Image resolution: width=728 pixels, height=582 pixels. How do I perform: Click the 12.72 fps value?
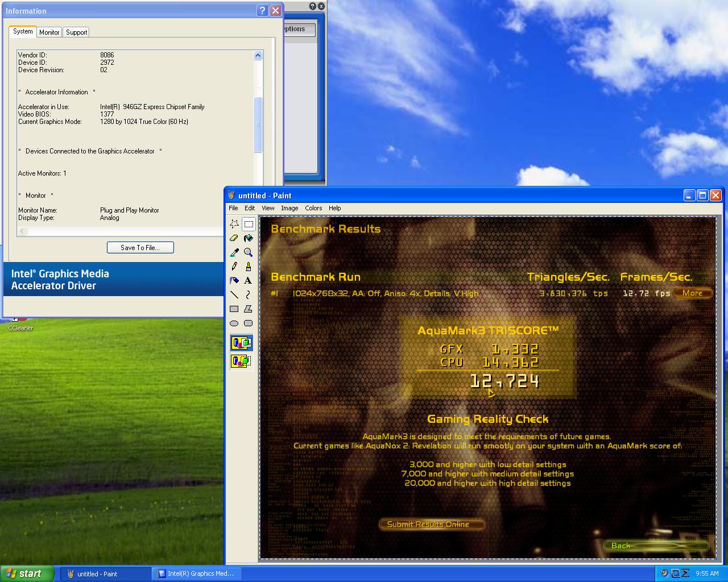pyautogui.click(x=647, y=294)
